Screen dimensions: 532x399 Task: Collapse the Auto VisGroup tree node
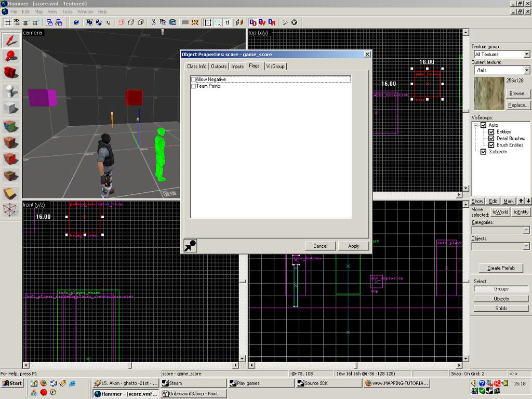476,125
